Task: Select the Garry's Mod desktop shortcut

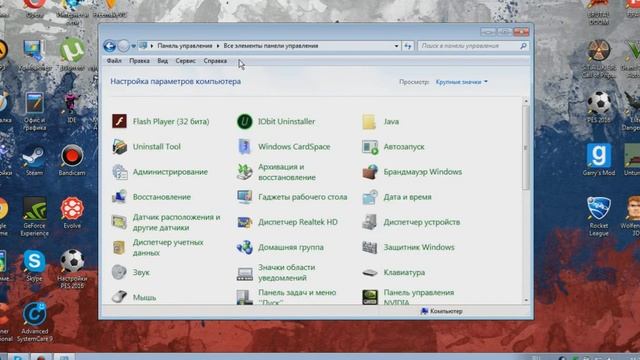Action: (x=599, y=160)
